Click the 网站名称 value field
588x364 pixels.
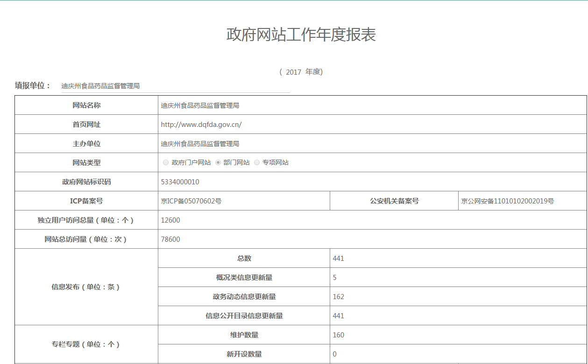[200, 105]
